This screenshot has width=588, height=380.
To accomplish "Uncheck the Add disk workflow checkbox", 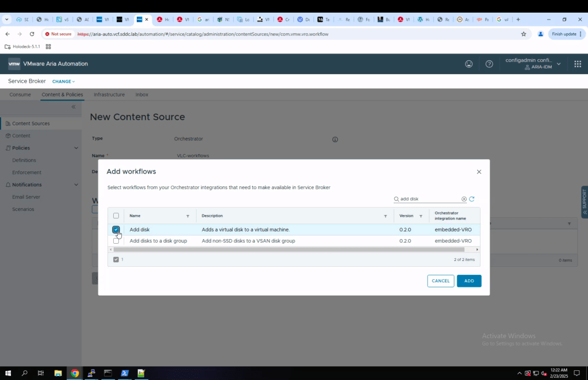I will point(116,229).
